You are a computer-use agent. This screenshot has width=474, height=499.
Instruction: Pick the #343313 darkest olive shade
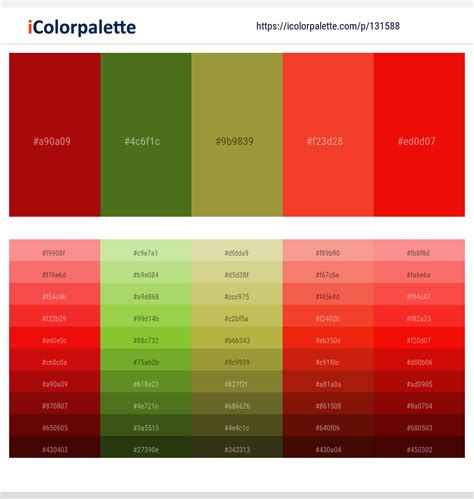(237, 447)
